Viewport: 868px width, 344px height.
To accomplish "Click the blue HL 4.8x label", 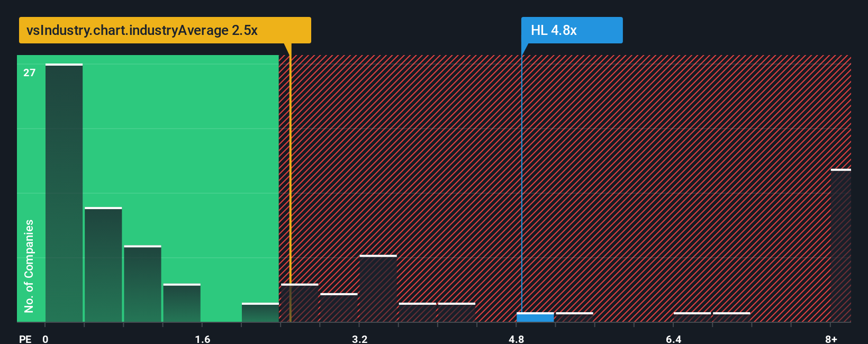I will 572,30.
